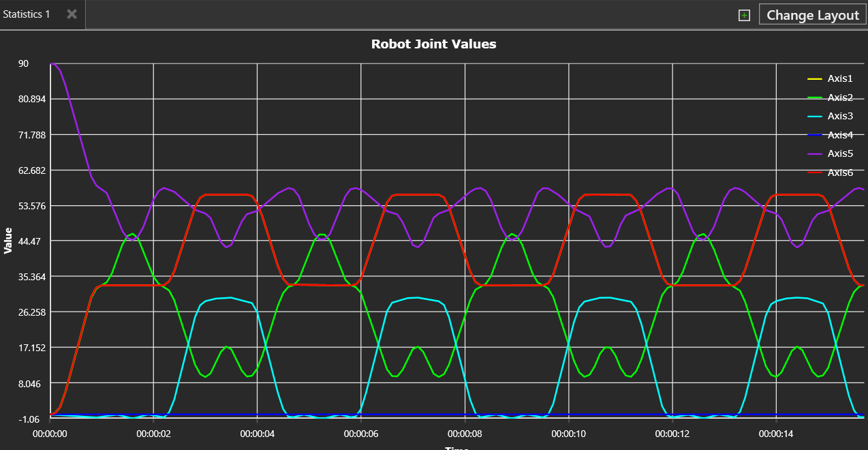Select Axis6 in the chart legend
The image size is (868, 450).
point(840,172)
